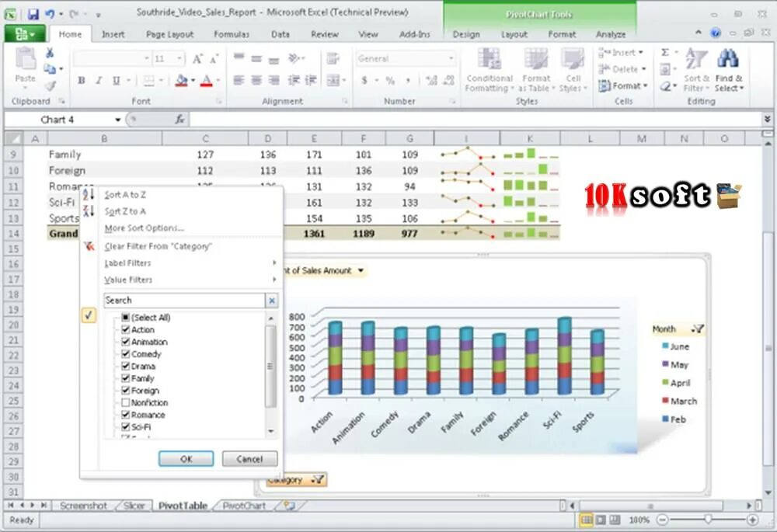
Task: Uncheck the Foreign category
Action: pos(125,391)
